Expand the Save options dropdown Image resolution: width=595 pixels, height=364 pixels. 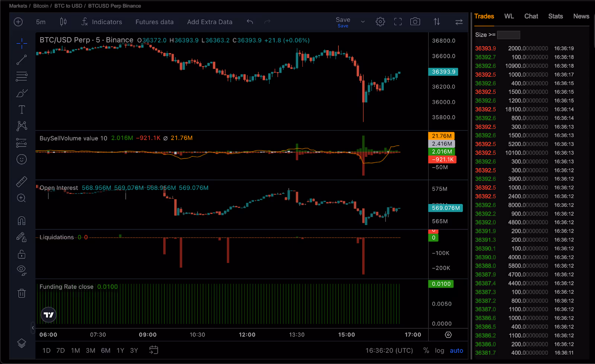[362, 22]
